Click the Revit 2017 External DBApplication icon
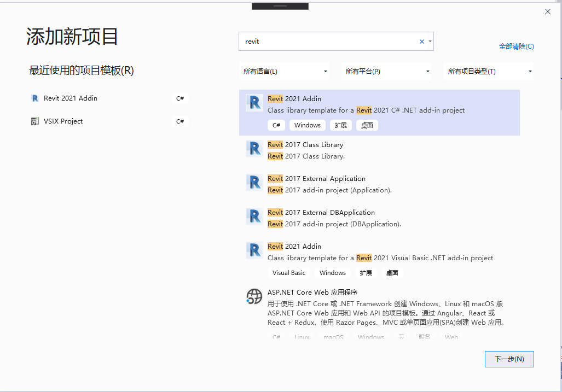 click(254, 217)
